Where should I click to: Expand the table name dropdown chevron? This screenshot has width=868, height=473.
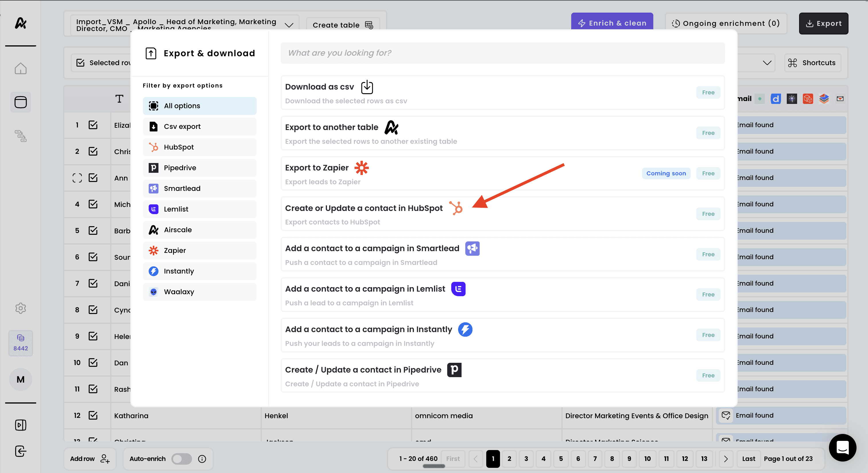click(289, 25)
